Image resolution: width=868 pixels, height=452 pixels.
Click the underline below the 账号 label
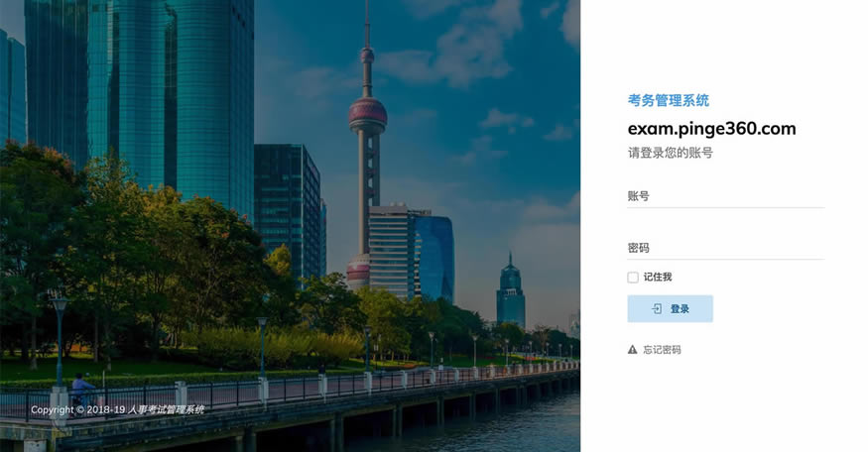pyautogui.click(x=726, y=207)
